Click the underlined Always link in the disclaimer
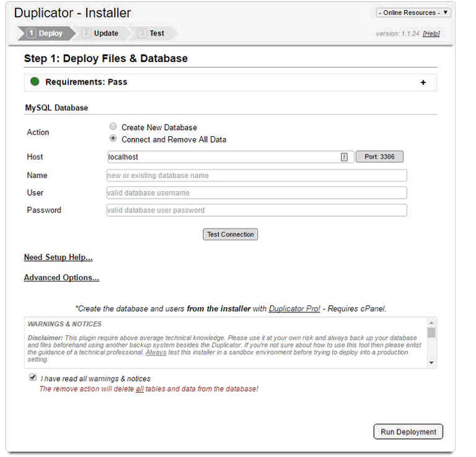476x457 pixels. 156,352
